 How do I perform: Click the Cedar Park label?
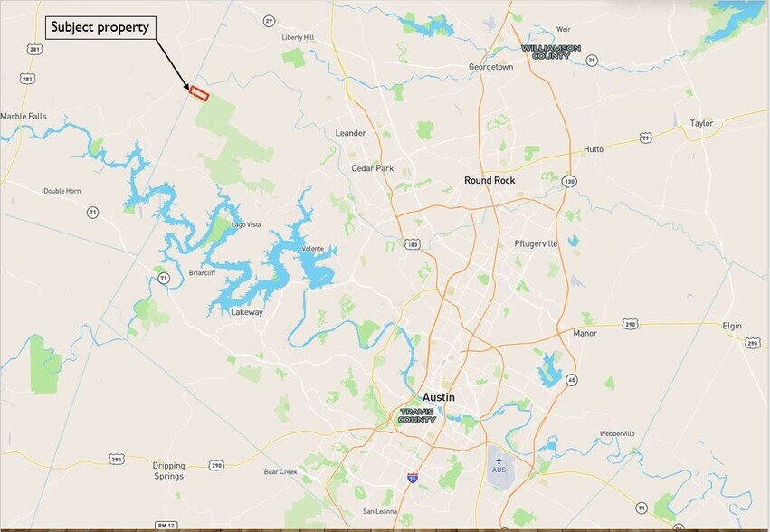point(372,168)
